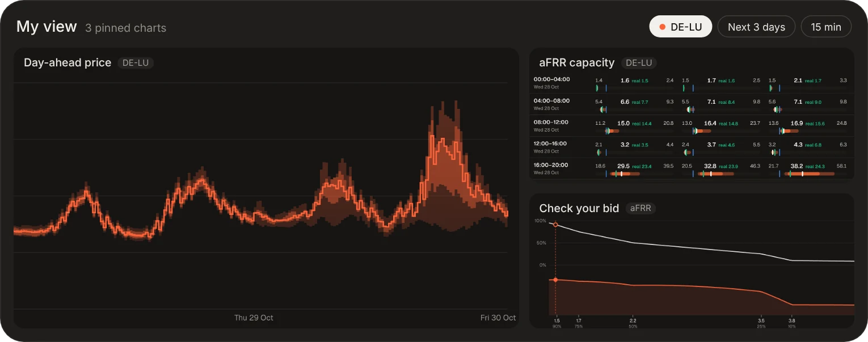Image resolution: width=868 pixels, height=342 pixels.
Task: Select the DE-LU zone pill in header
Action: (x=680, y=27)
